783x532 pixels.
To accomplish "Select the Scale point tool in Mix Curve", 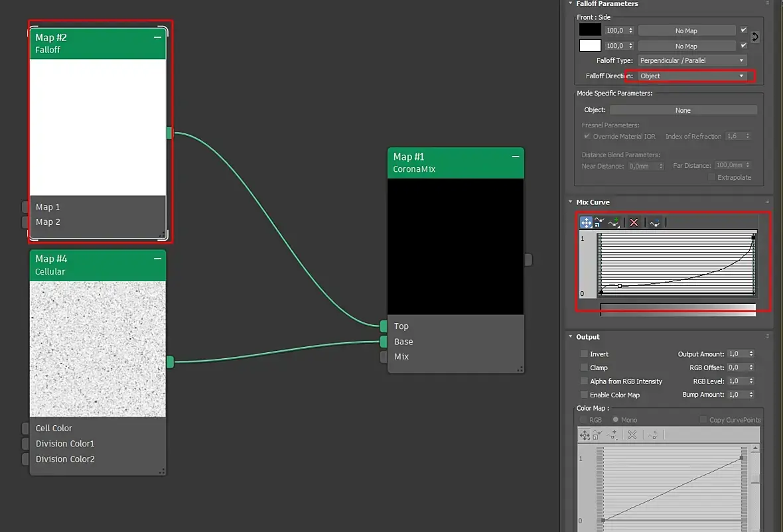I will pyautogui.click(x=599, y=223).
